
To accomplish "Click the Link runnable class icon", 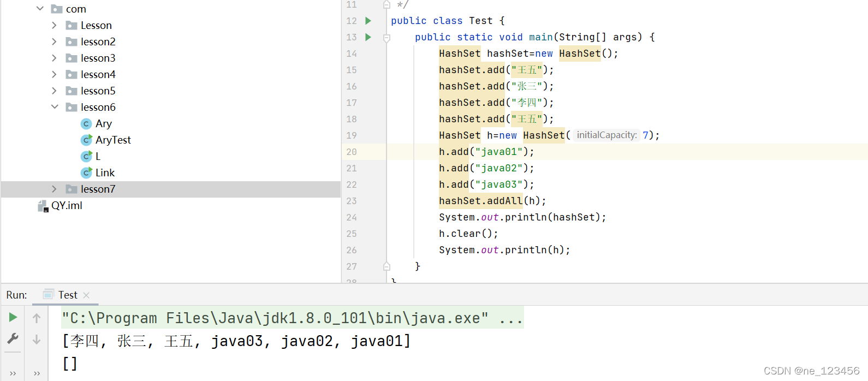I will coord(86,173).
